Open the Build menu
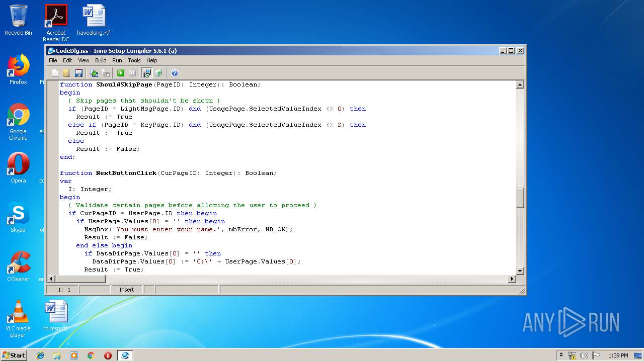Viewport: 644px width, 362px height. click(101, 60)
